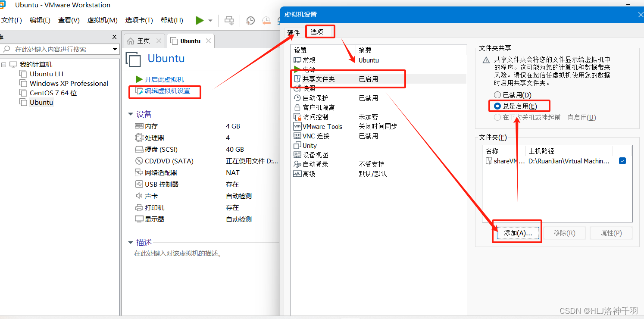Close the 主页 tab
Screen dimensions: 644x319
[x=159, y=41]
